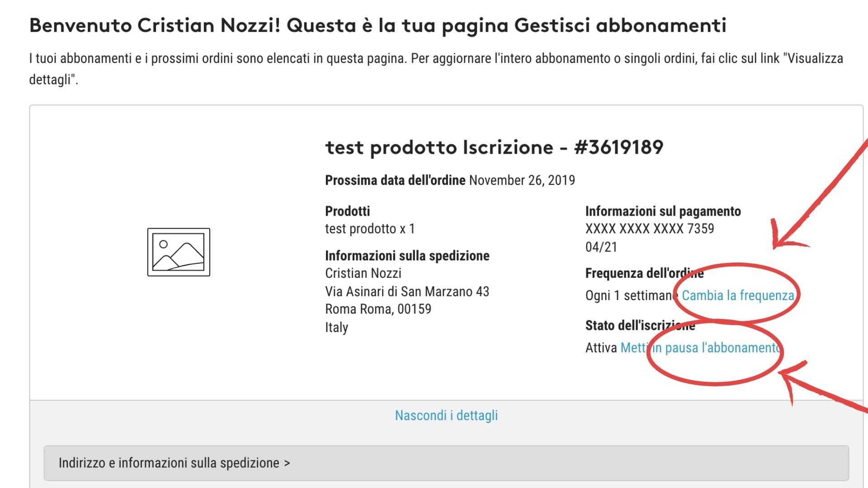Image resolution: width=868 pixels, height=488 pixels.
Task: Click the page heading "Benvenuto Cristian Nozzi!"
Action: (x=155, y=25)
